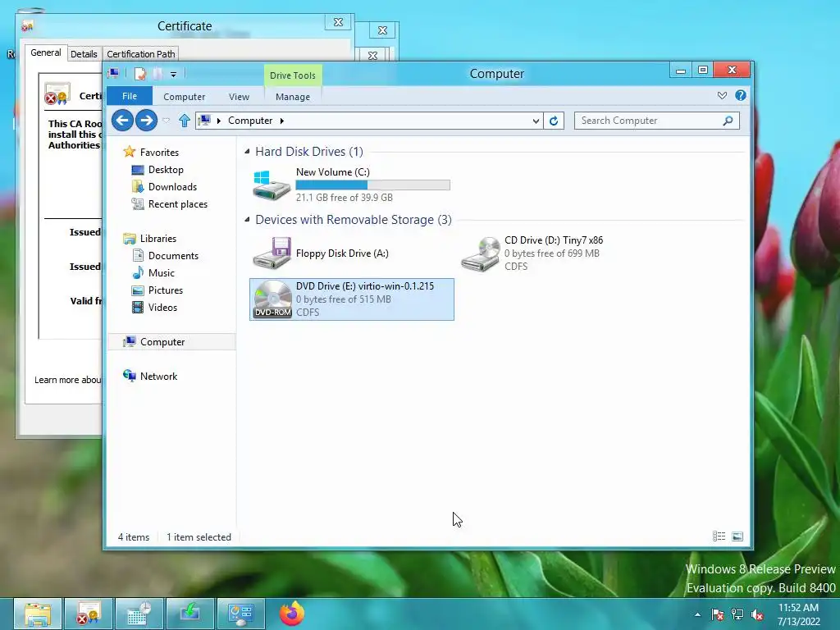Expand the Computer breadcrumb arrow
This screenshot has height=630, width=840.
point(282,121)
